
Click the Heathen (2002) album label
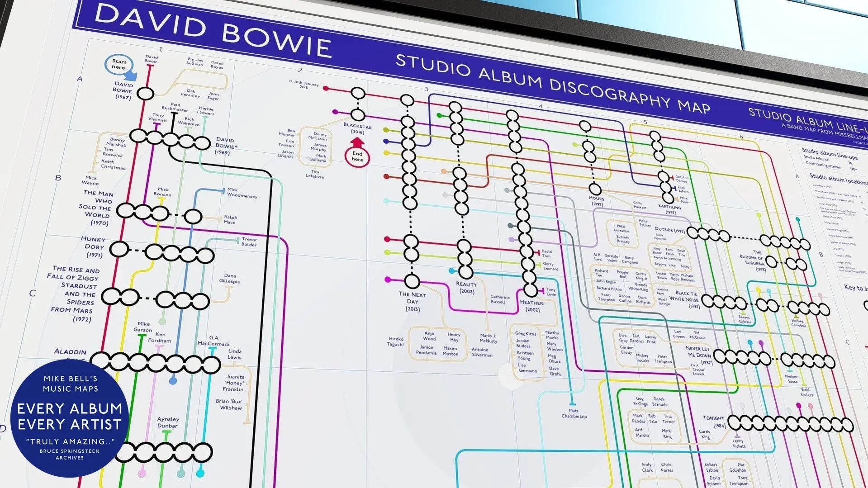pyautogui.click(x=531, y=306)
